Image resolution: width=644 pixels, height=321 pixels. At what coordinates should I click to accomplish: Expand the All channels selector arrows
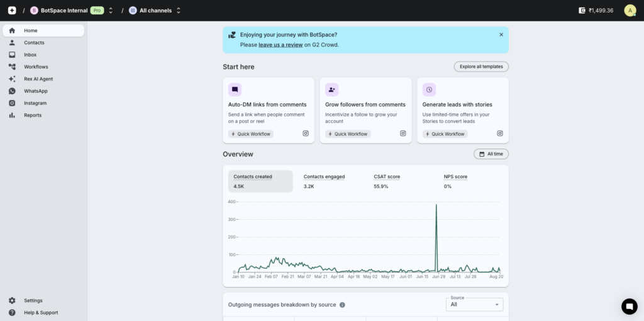click(178, 11)
